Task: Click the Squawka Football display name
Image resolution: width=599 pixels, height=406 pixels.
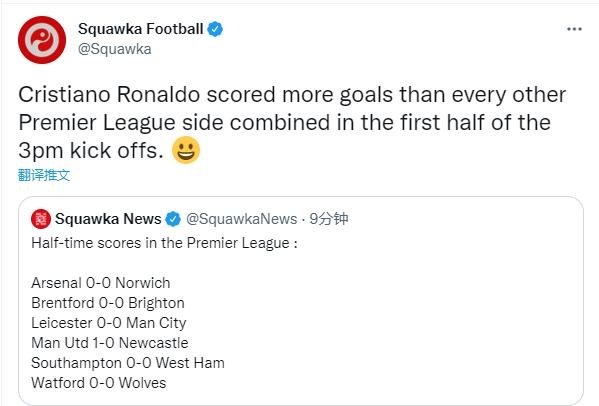Action: [x=141, y=29]
